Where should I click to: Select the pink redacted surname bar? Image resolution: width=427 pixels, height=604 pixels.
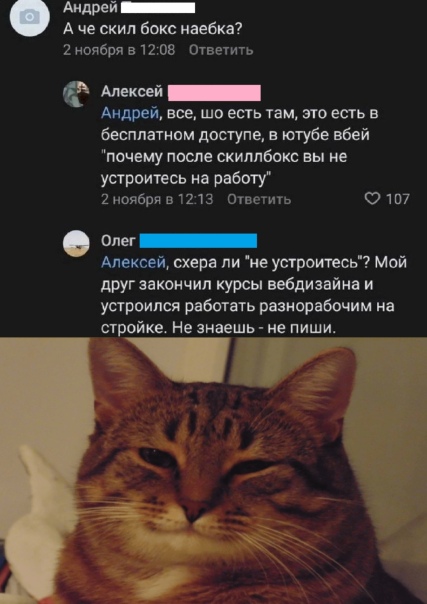pos(214,93)
